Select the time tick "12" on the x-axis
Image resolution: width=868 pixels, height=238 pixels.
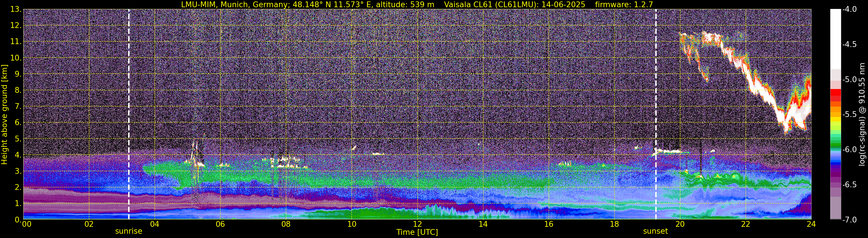click(x=417, y=224)
